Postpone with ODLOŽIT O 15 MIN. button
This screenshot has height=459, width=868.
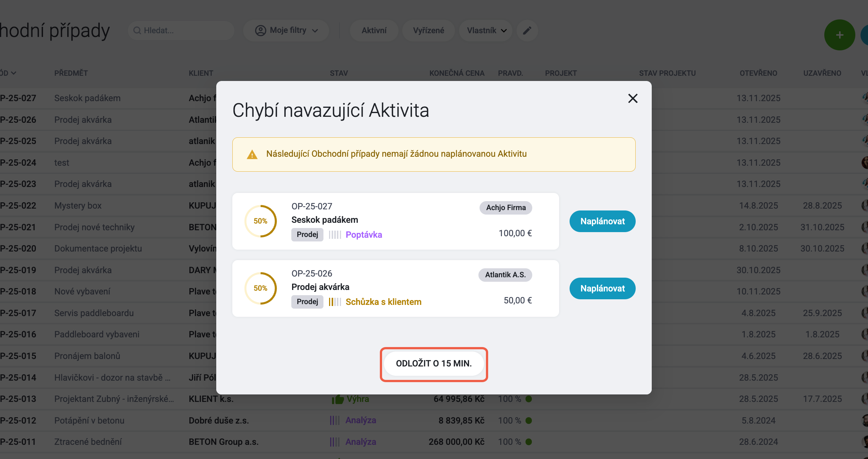(434, 363)
